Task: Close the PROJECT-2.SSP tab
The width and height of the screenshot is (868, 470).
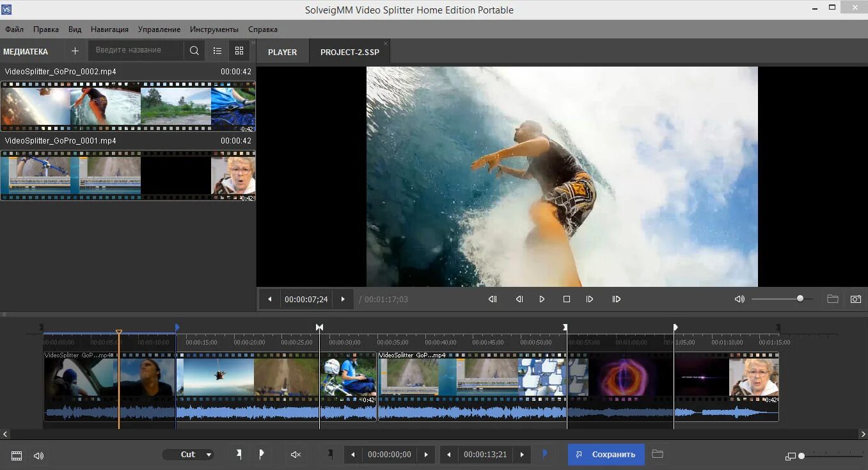Action: point(385,44)
